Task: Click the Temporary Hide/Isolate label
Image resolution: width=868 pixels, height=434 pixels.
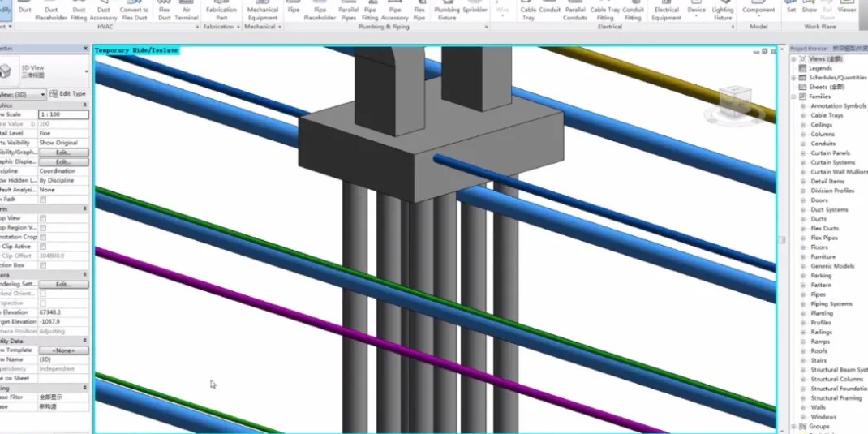Action: 136,50
